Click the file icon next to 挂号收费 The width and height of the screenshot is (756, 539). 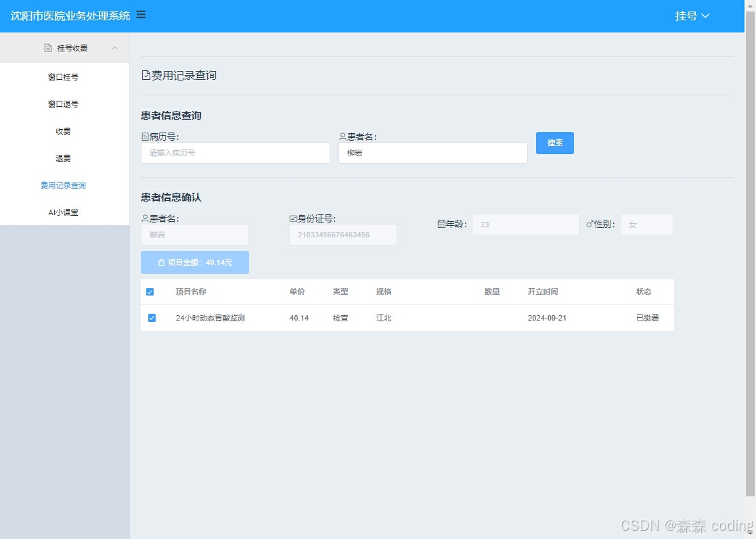coord(47,47)
